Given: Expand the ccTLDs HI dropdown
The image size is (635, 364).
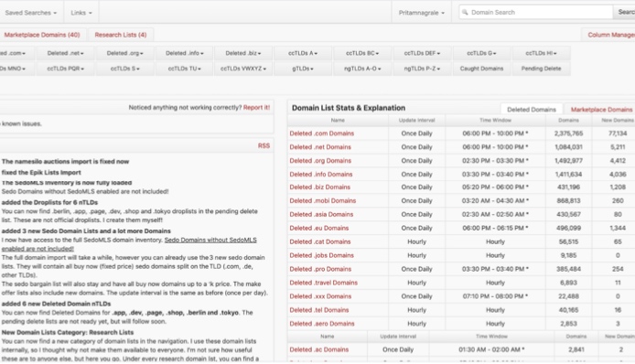Looking at the screenshot, I should (x=541, y=53).
